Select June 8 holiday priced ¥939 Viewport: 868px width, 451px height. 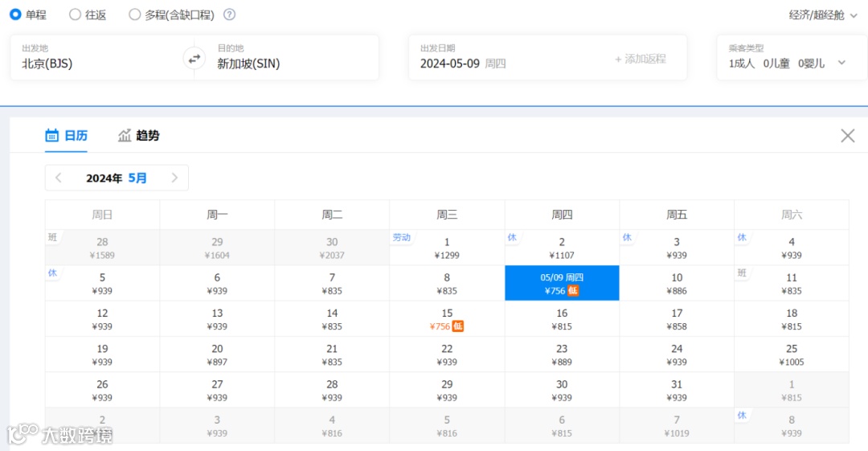click(792, 425)
